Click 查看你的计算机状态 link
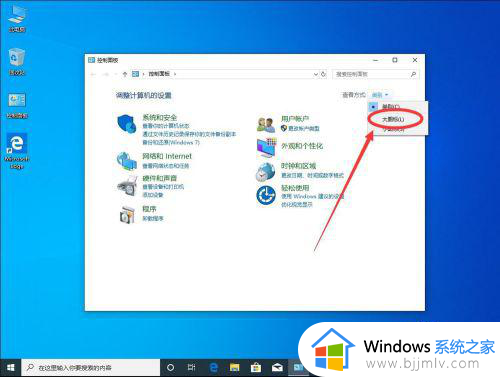Screen dimensions: 500x377 point(166,126)
